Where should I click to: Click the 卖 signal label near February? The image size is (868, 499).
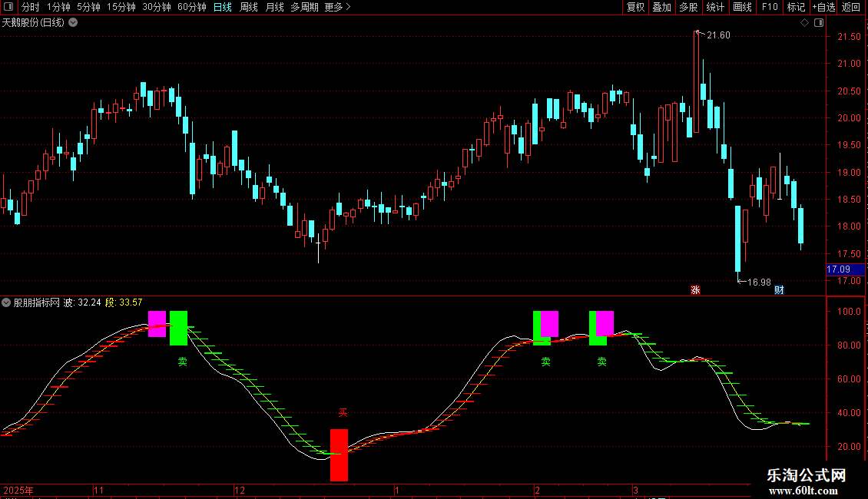coord(546,362)
